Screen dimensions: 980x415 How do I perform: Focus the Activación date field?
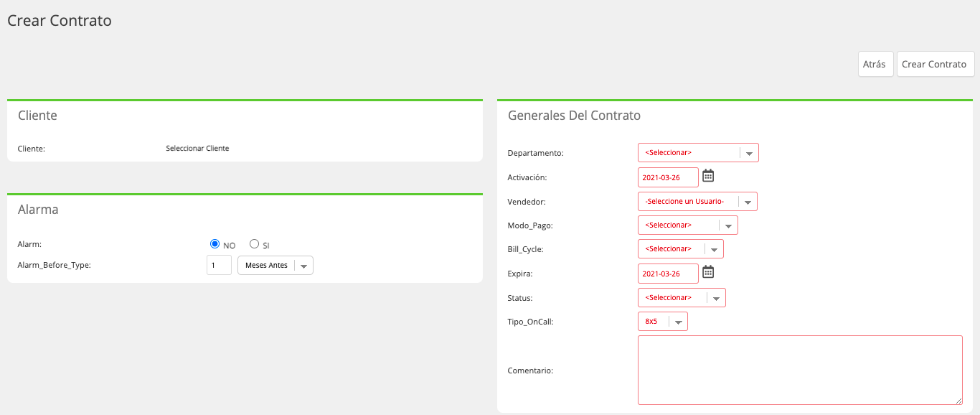tap(668, 177)
